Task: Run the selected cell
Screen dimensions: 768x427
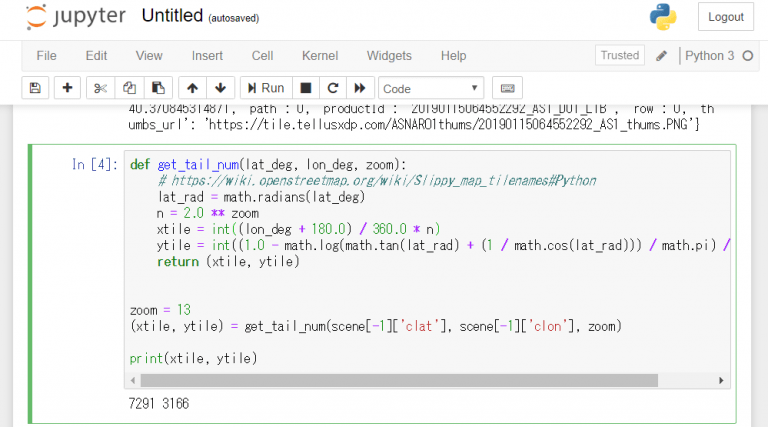Action: tap(266, 88)
